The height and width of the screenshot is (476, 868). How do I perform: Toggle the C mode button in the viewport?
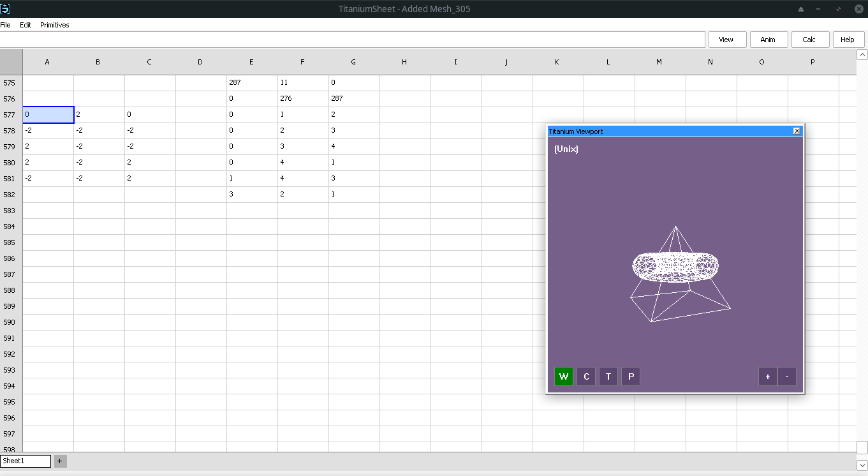(586, 376)
